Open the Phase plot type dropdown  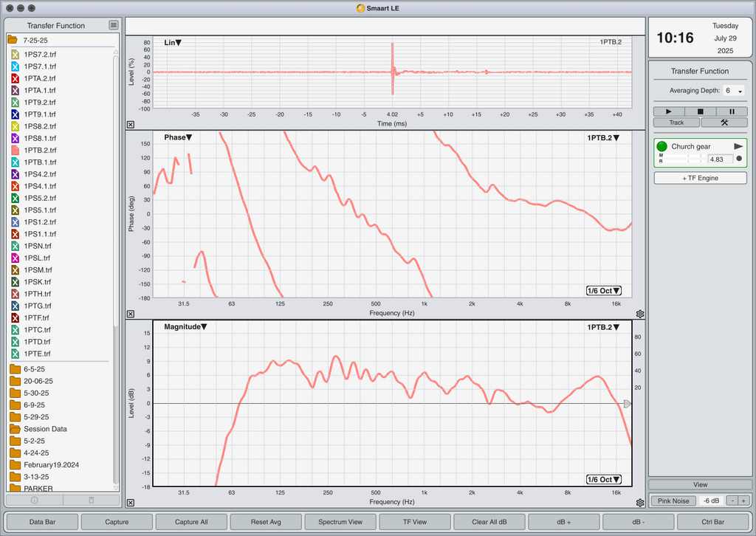pos(178,137)
